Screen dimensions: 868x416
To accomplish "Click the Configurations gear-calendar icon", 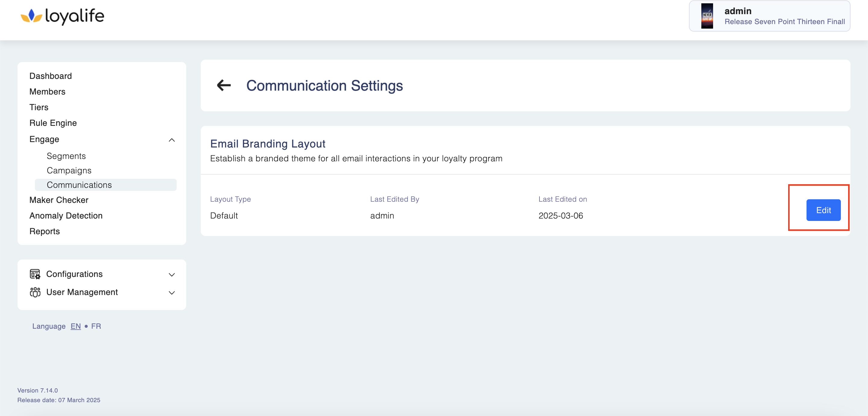I will point(35,274).
